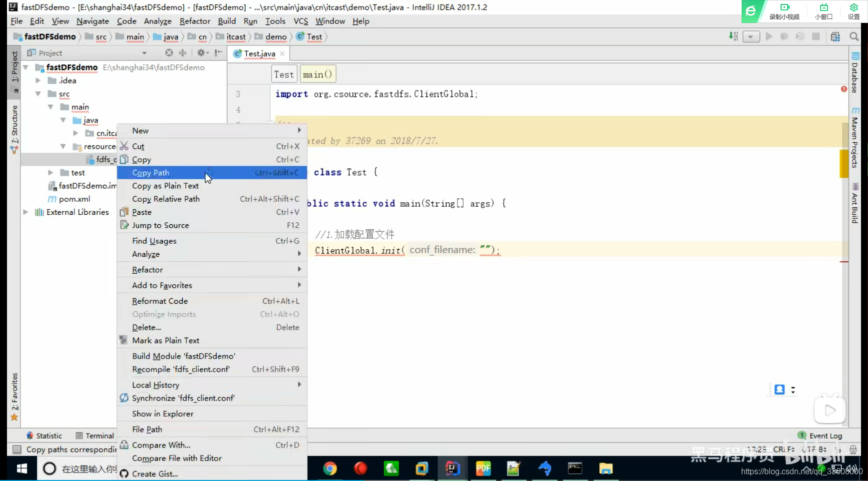Open the Statistic tool window
Image resolution: width=868 pixels, height=481 pixels.
pyautogui.click(x=44, y=436)
